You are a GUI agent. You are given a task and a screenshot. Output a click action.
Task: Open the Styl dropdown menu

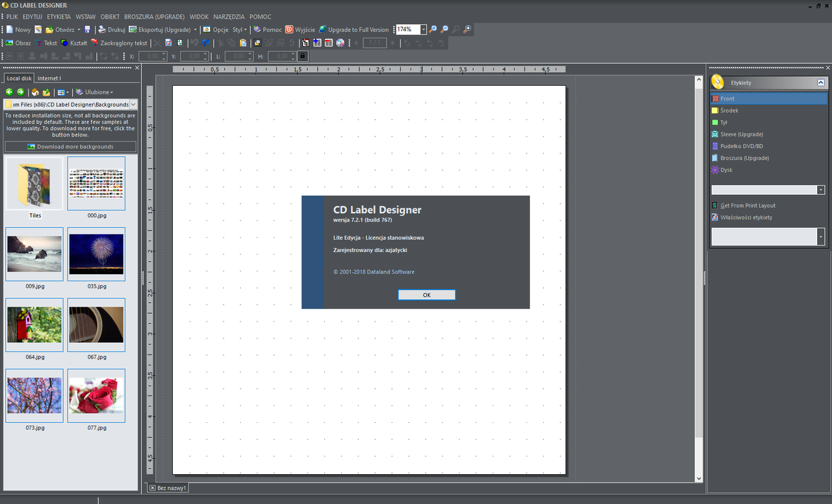(239, 29)
